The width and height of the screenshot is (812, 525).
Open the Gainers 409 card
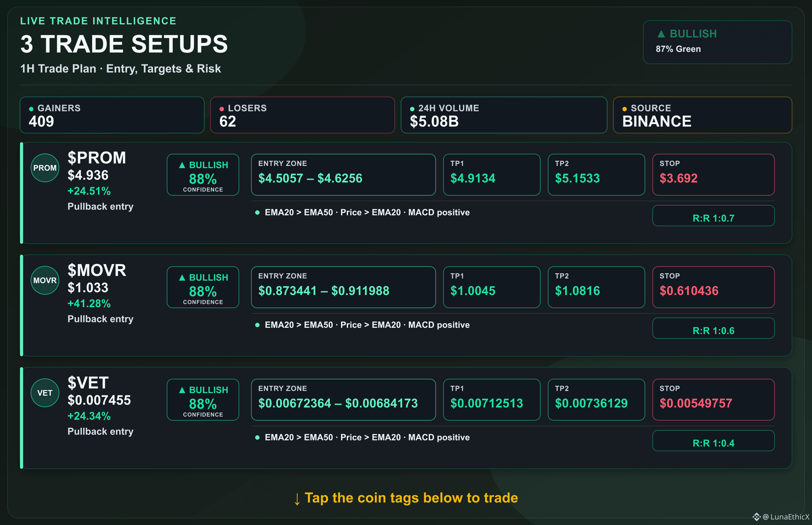(112, 115)
